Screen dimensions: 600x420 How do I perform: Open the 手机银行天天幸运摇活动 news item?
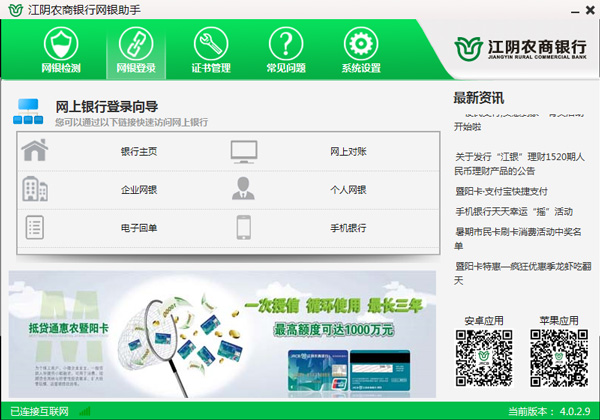coord(514,212)
